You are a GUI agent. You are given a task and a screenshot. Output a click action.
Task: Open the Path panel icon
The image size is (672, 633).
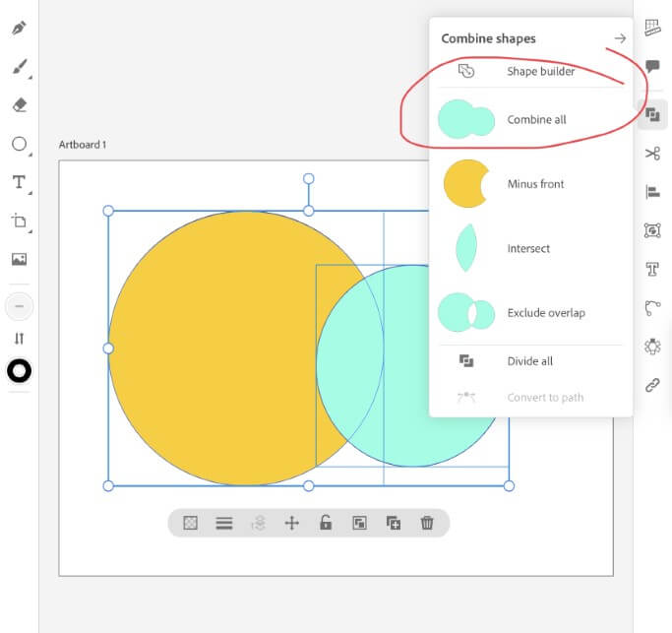652,307
